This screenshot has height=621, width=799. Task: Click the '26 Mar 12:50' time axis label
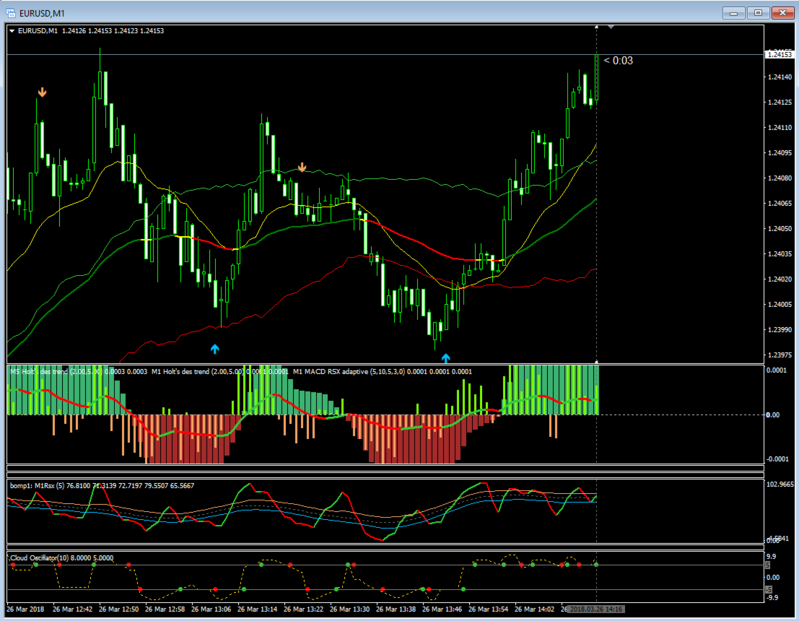pyautogui.click(x=119, y=609)
